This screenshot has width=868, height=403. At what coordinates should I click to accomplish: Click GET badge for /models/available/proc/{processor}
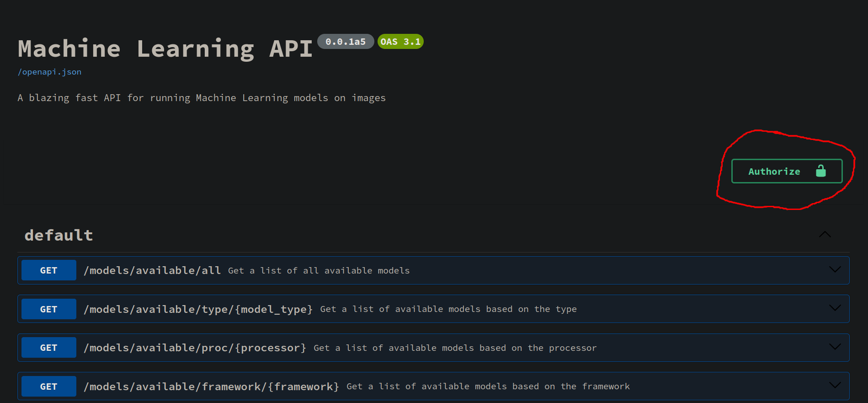49,348
